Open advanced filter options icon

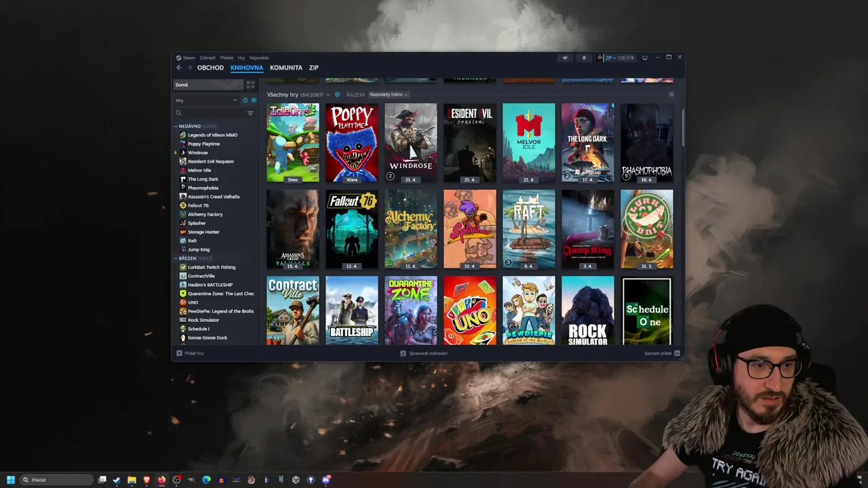pos(250,113)
